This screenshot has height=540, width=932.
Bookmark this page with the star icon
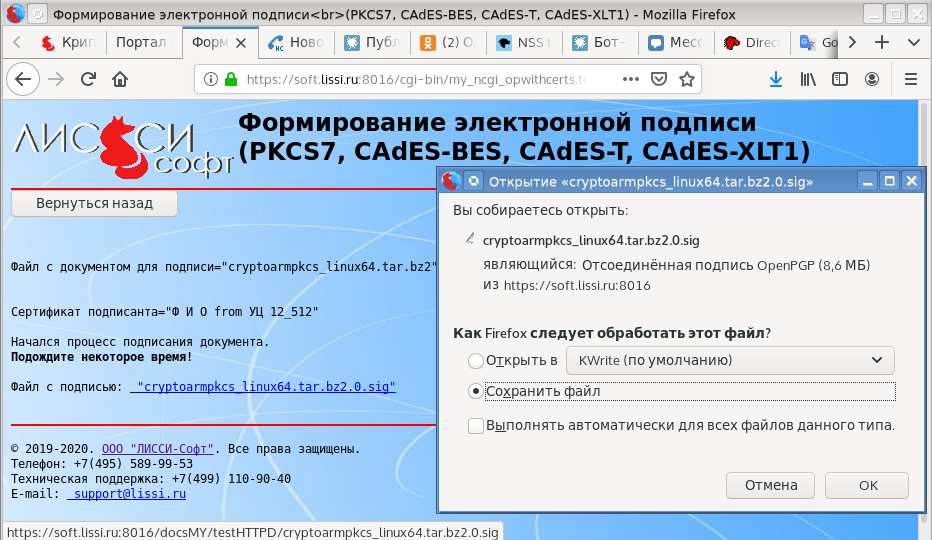[x=686, y=80]
